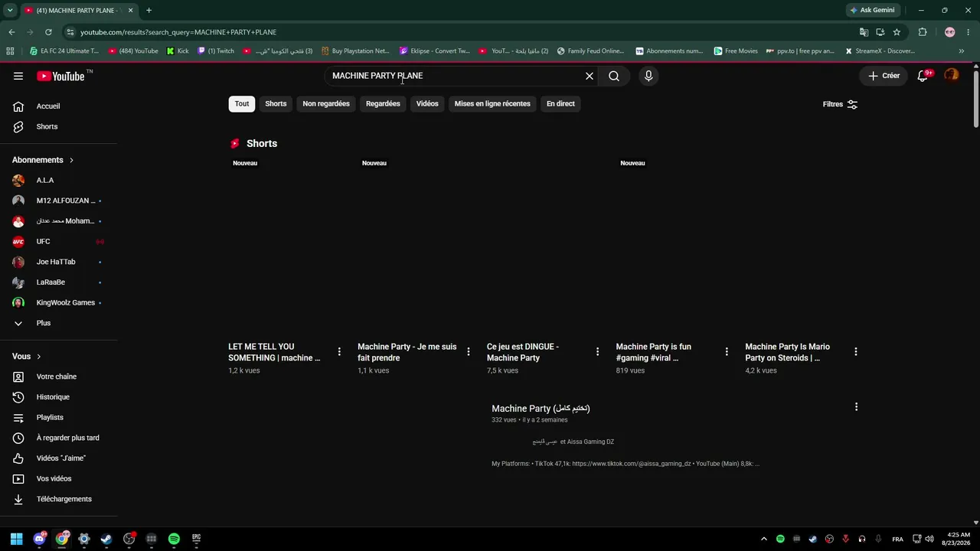Open options for 'Je me suis fait prendre' short
This screenshot has height=551, width=980.
point(469,352)
